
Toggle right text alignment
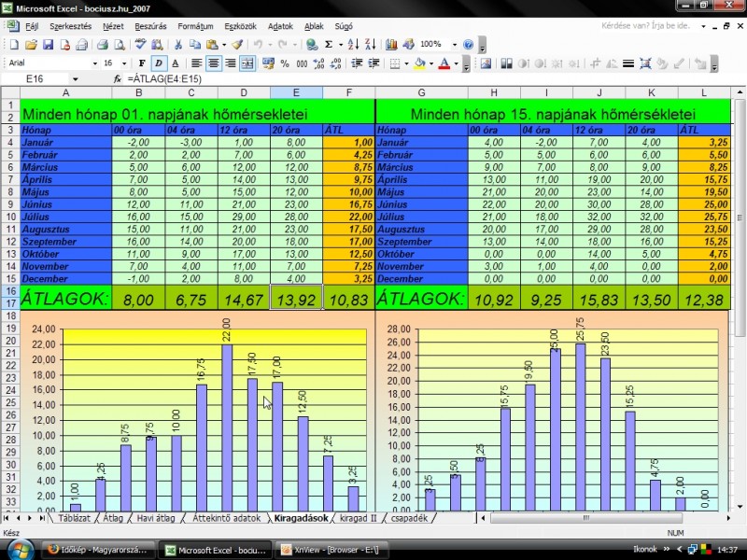click(x=230, y=63)
